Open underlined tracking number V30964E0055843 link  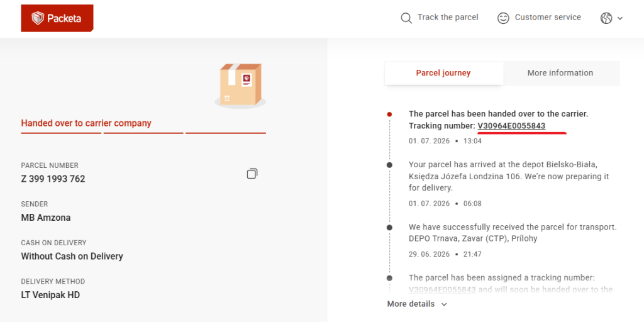tap(511, 126)
